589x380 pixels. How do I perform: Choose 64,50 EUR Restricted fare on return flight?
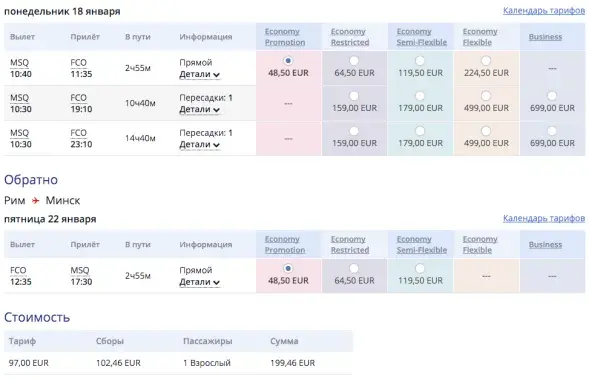coord(354,268)
